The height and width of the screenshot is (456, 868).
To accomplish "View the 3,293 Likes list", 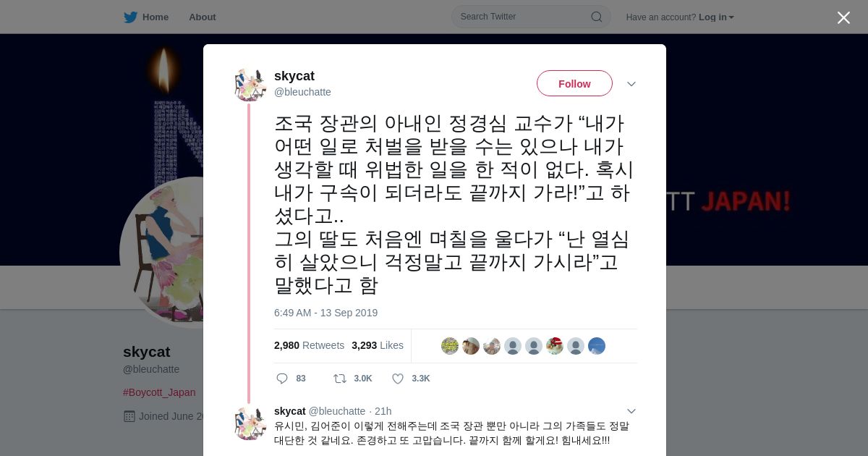I will coord(378,345).
